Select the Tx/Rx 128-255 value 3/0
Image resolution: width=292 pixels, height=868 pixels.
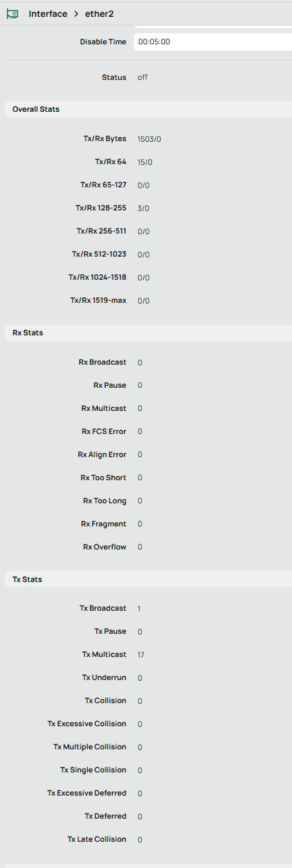coord(143,209)
